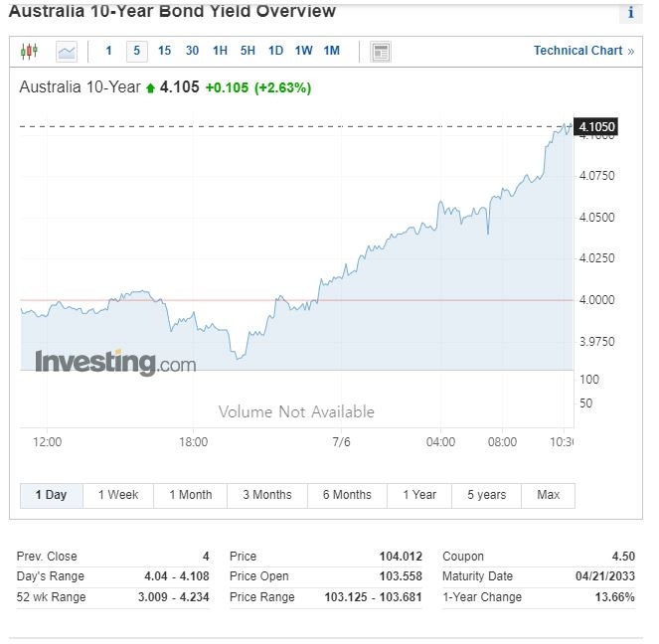Select the 5H interval
The height and width of the screenshot is (644, 659).
point(247,51)
